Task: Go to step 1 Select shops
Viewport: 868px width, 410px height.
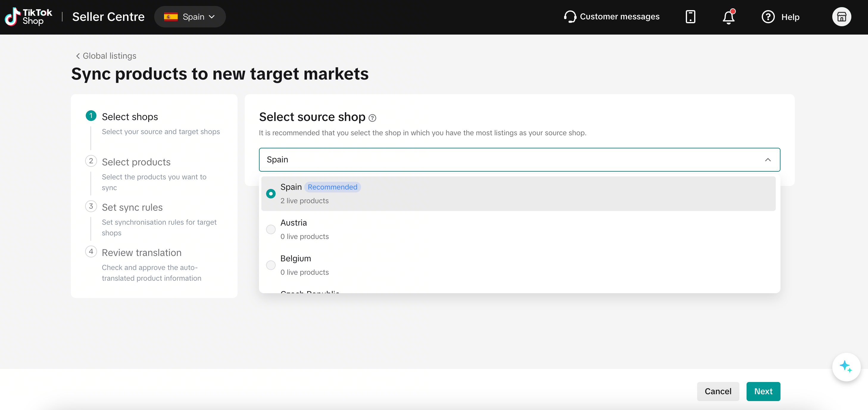Action: (x=130, y=117)
